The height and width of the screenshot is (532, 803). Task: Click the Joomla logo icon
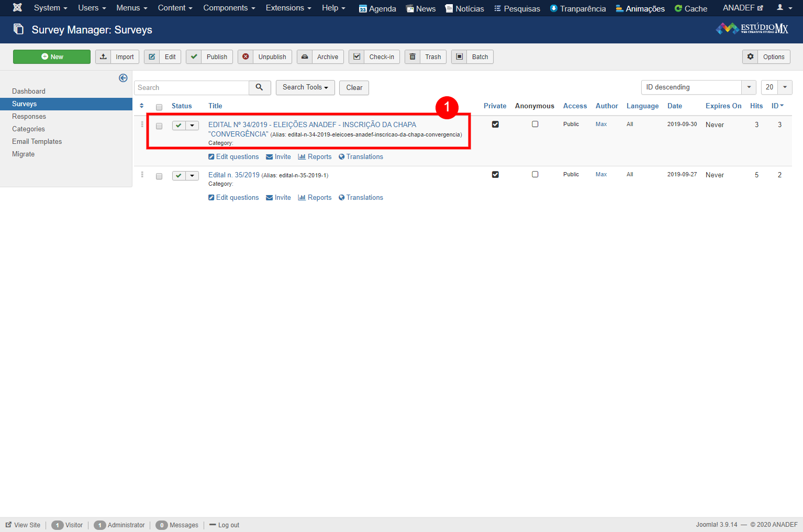[x=17, y=8]
